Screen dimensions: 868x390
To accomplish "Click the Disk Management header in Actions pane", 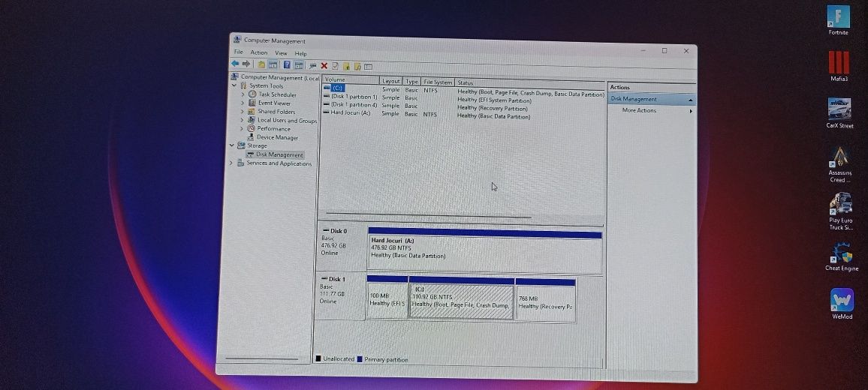I will point(652,100).
